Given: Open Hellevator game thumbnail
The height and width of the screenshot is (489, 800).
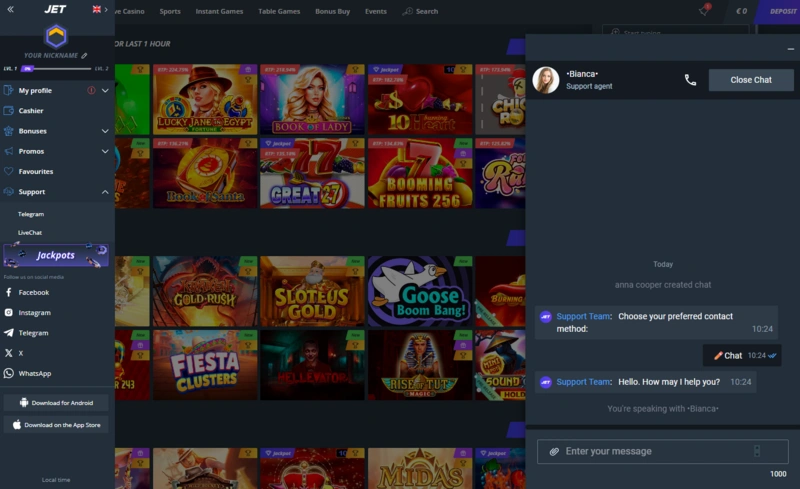Looking at the screenshot, I should click(312, 365).
